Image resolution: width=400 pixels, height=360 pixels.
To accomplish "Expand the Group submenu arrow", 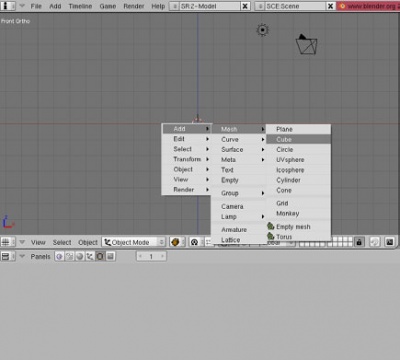I will click(x=263, y=193).
